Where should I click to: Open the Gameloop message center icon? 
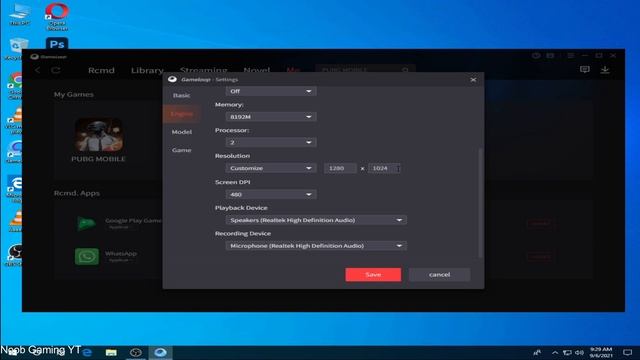click(584, 70)
